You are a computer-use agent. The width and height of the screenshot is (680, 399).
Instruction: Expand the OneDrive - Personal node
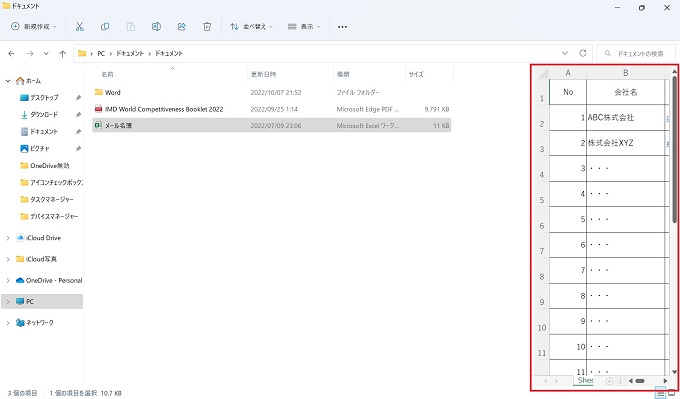[8, 280]
